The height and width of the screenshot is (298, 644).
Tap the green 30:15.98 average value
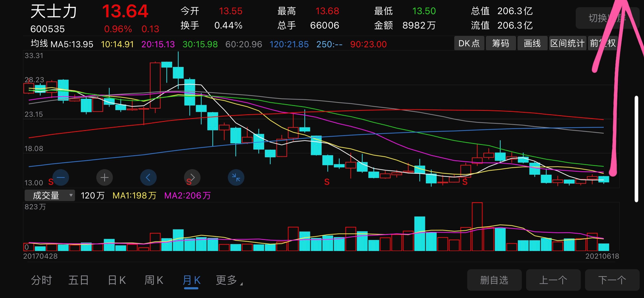point(200,44)
